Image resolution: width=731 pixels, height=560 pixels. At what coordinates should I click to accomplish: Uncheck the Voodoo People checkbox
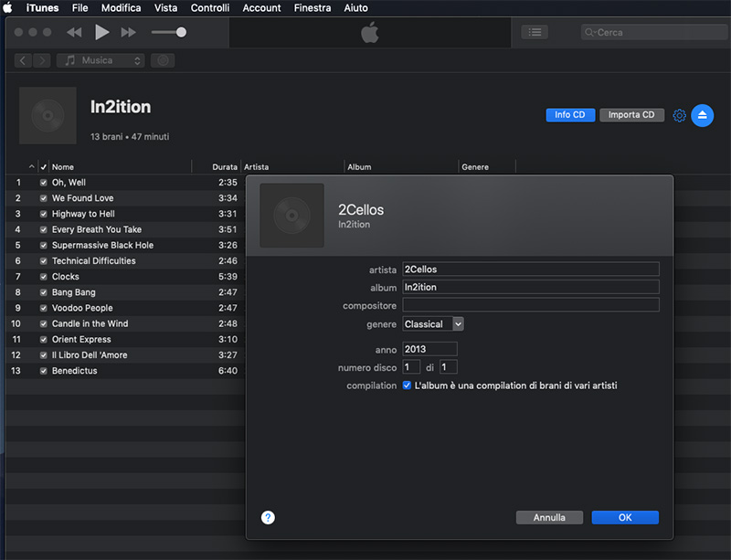[x=43, y=308]
